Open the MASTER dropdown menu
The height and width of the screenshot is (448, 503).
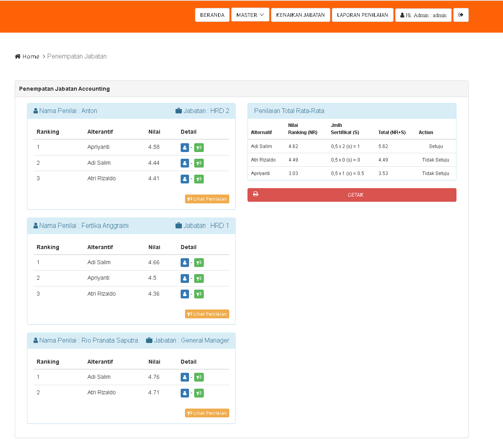[x=250, y=15]
